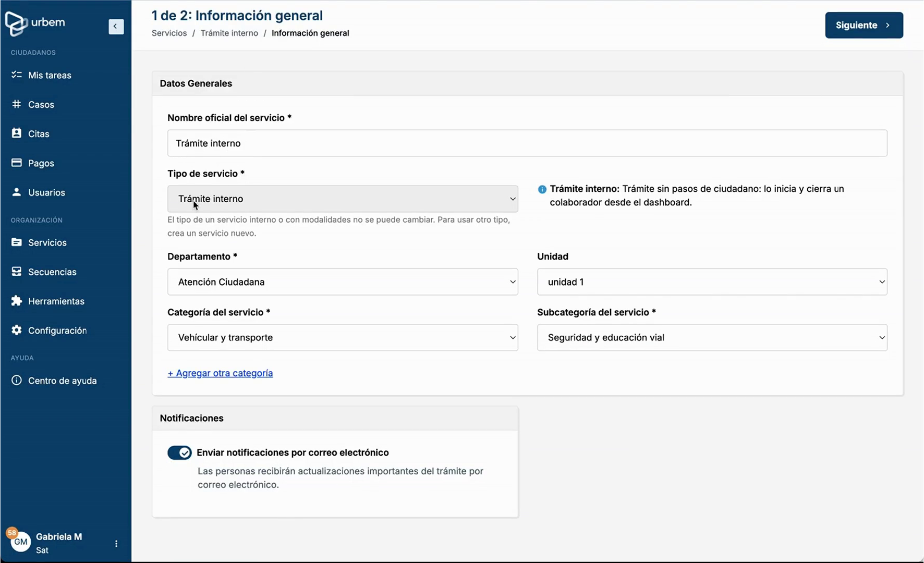Click Servicios breadcrumb link

point(169,33)
